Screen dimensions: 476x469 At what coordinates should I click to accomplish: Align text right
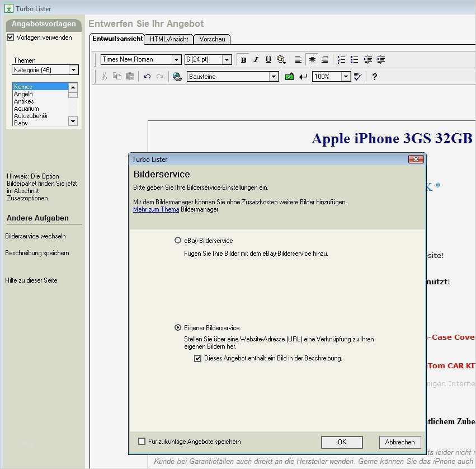coord(324,60)
